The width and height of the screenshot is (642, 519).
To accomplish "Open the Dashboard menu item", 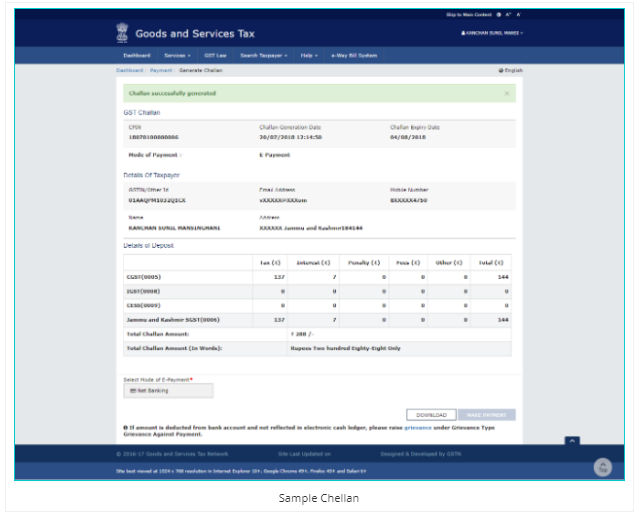I will coord(137,55).
